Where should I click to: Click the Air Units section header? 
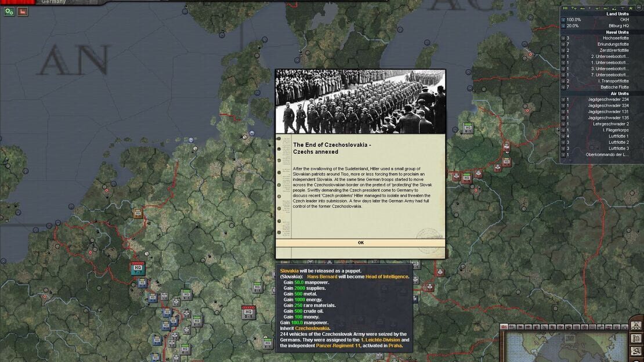(x=620, y=93)
